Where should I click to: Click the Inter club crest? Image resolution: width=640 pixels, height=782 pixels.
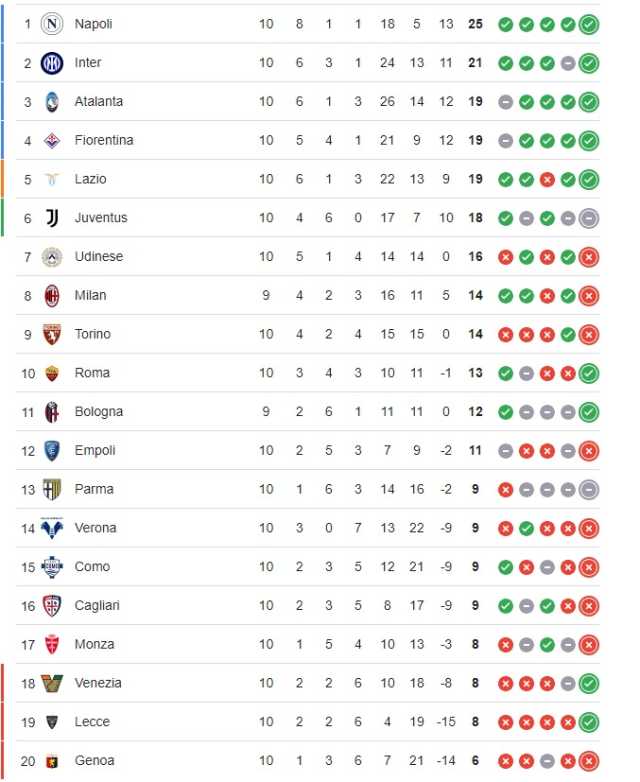click(x=52, y=63)
